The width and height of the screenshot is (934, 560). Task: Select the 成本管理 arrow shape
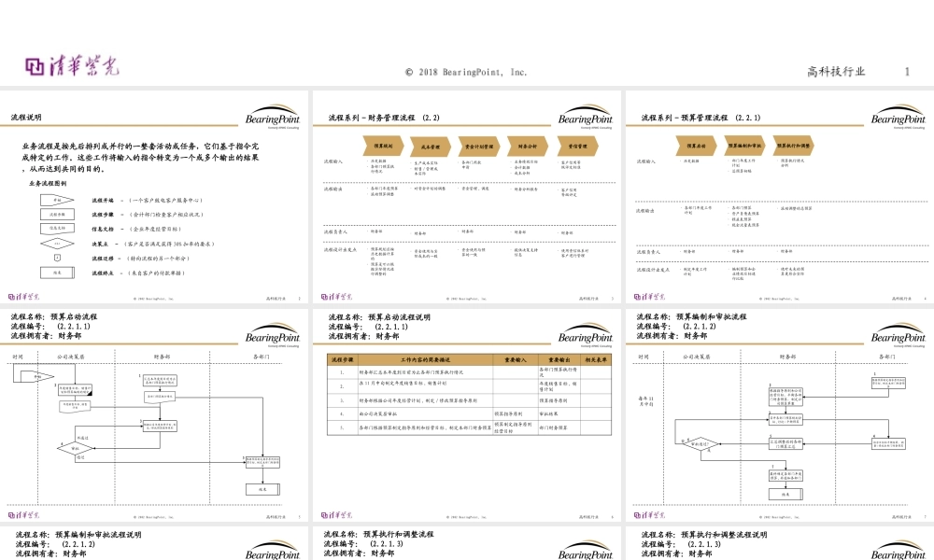pyautogui.click(x=430, y=147)
